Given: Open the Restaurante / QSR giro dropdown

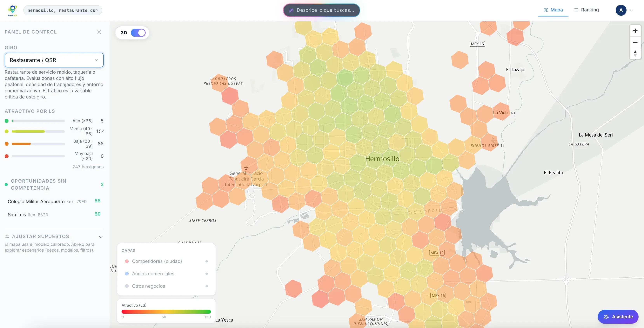Looking at the screenshot, I should coord(54,60).
